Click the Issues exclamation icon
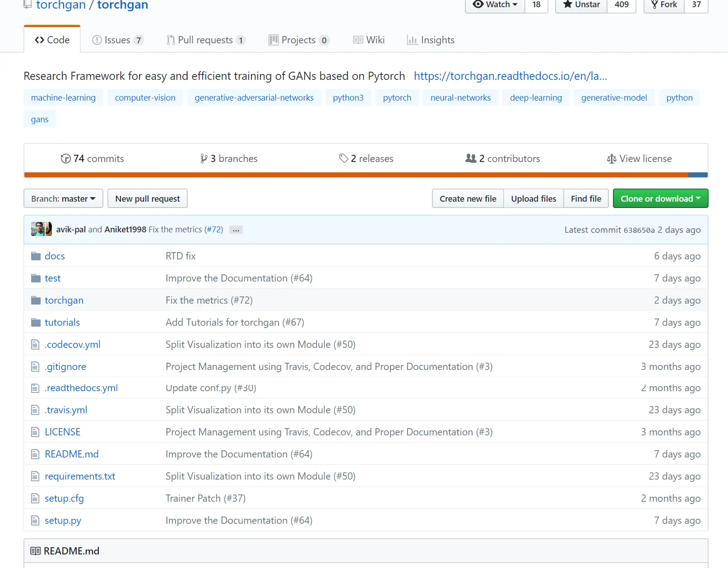The image size is (728, 568). pyautogui.click(x=97, y=40)
